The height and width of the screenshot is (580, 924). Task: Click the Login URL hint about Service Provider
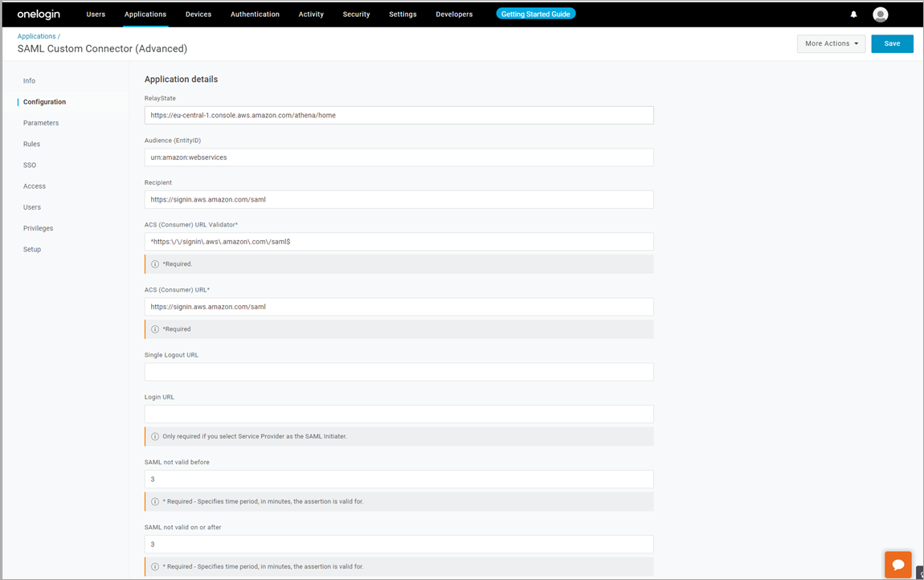coord(255,436)
